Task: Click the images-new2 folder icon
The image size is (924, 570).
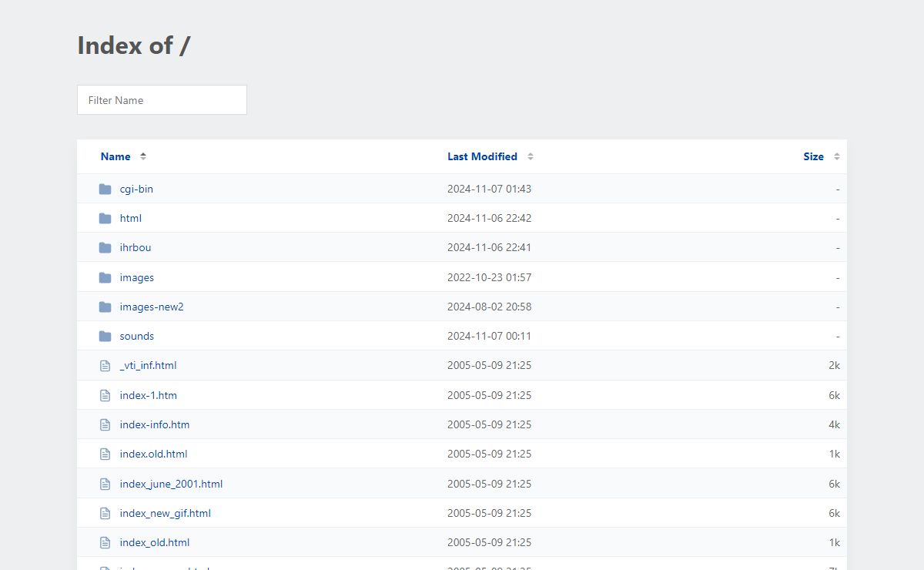Action: [x=105, y=307]
